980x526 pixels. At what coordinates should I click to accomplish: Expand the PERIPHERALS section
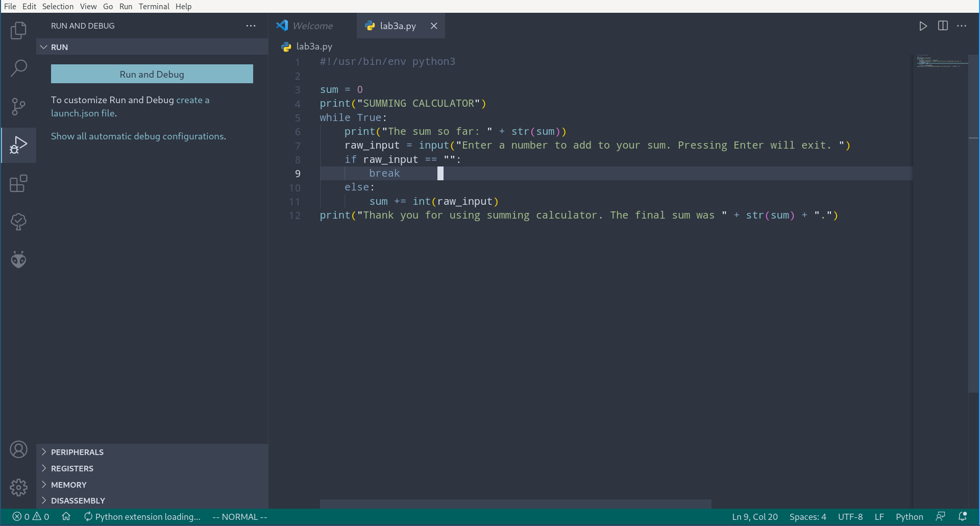pyautogui.click(x=77, y=452)
